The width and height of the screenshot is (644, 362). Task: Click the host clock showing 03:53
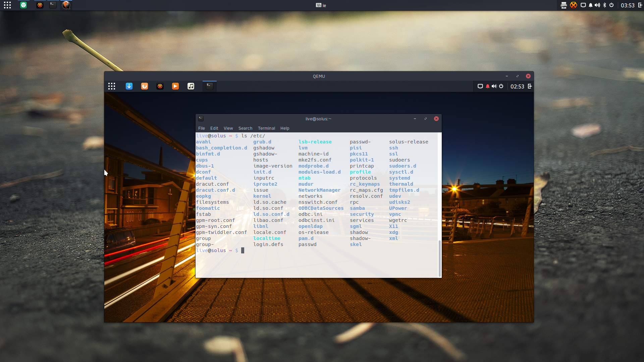pos(628,5)
